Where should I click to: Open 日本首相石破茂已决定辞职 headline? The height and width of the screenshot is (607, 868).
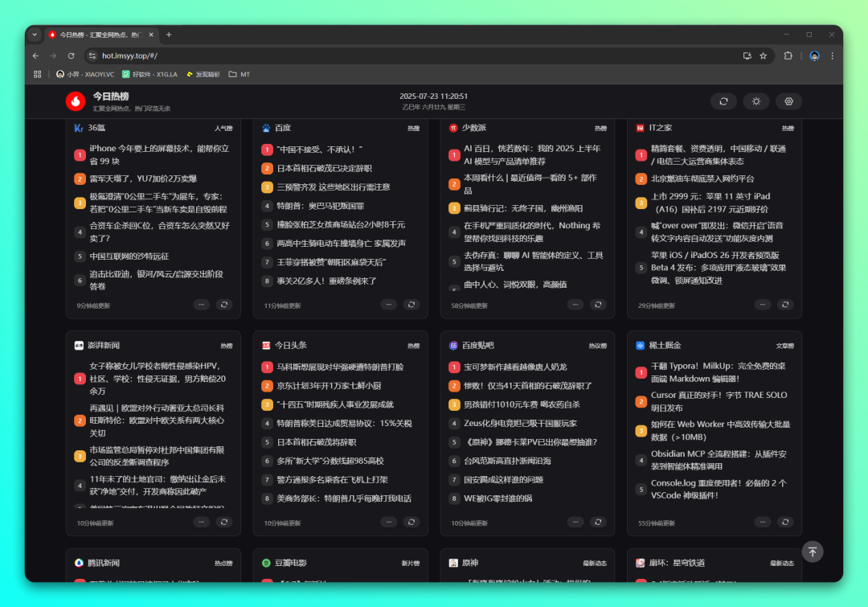click(325, 168)
